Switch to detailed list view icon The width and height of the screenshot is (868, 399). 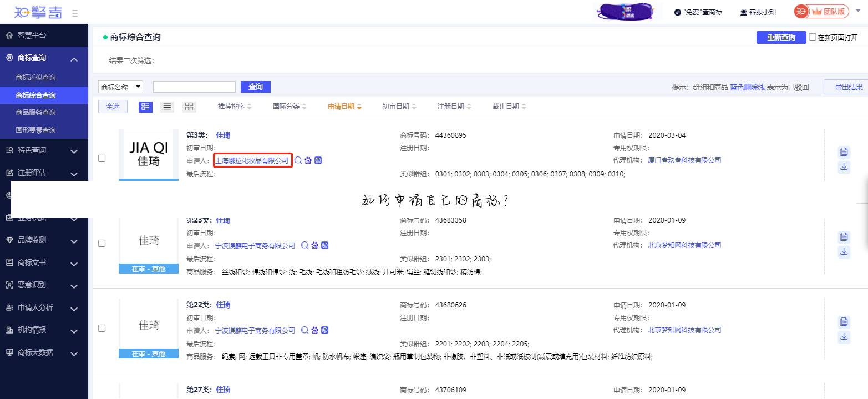point(145,107)
